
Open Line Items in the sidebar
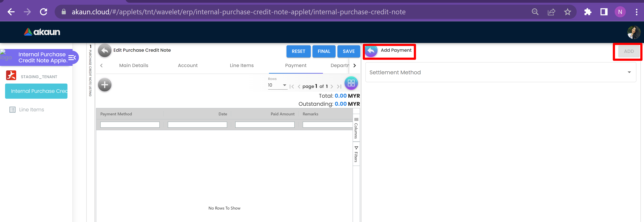coord(32,110)
